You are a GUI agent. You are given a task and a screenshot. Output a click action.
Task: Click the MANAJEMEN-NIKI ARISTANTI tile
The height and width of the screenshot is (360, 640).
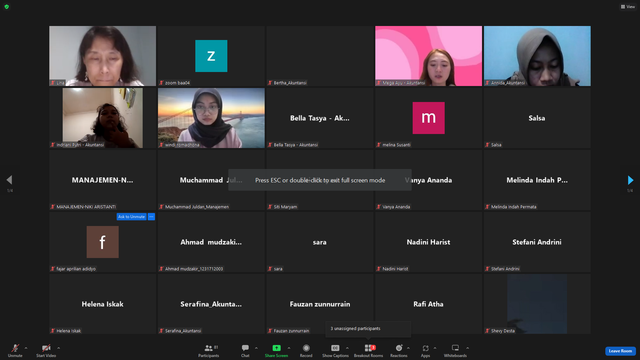pyautogui.click(x=102, y=180)
